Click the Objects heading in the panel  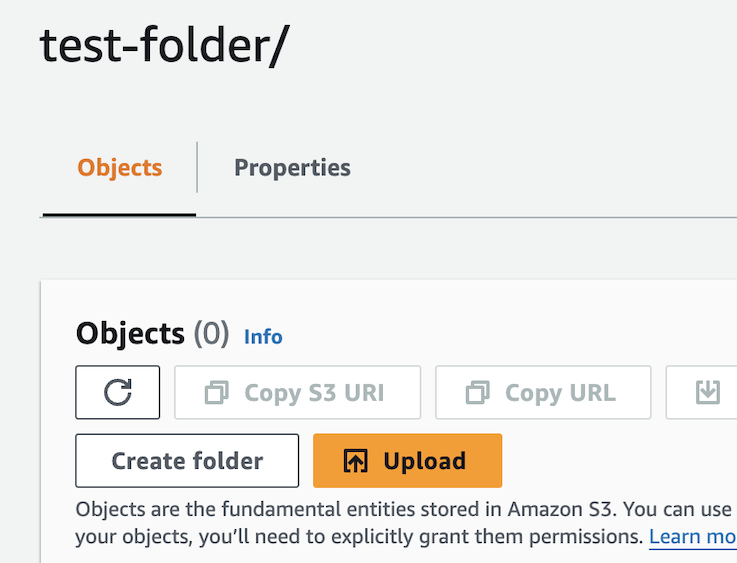130,334
